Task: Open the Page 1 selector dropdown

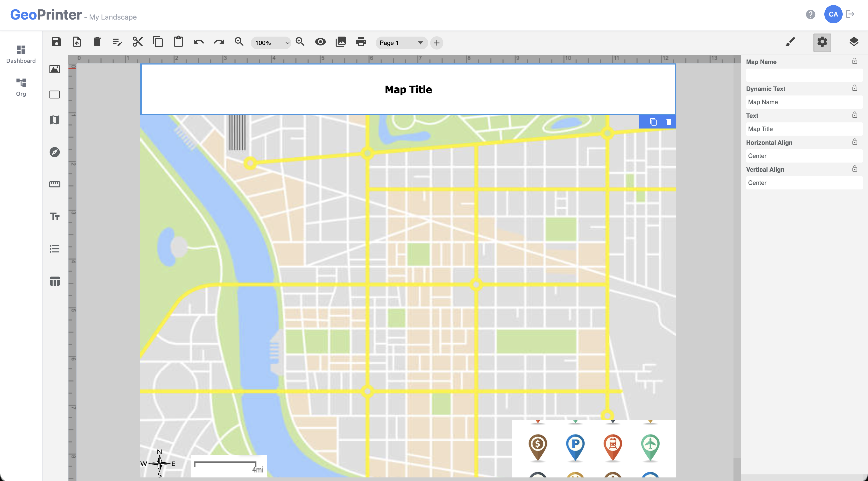Action: tap(401, 43)
